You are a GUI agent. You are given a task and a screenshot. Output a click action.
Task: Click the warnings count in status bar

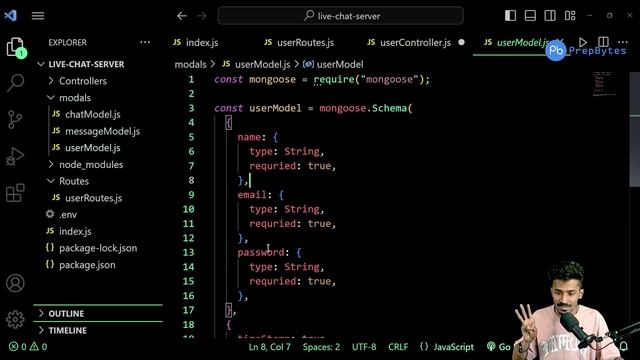[39, 347]
